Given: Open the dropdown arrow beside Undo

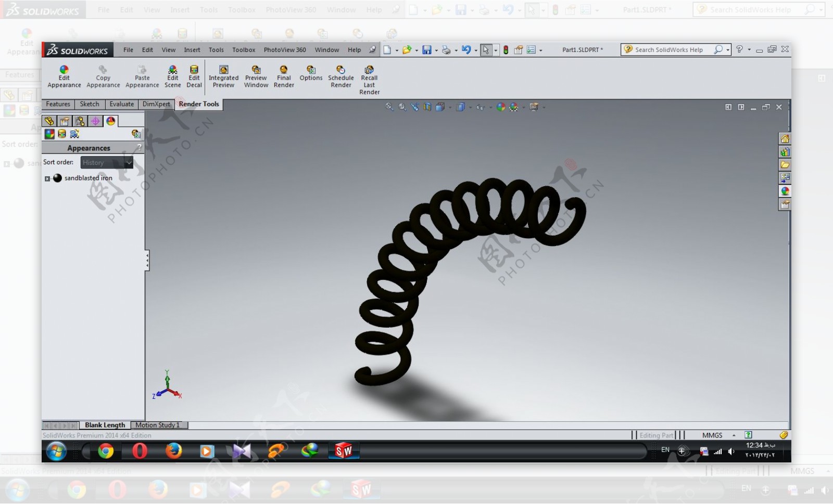Looking at the screenshot, I should [x=476, y=50].
